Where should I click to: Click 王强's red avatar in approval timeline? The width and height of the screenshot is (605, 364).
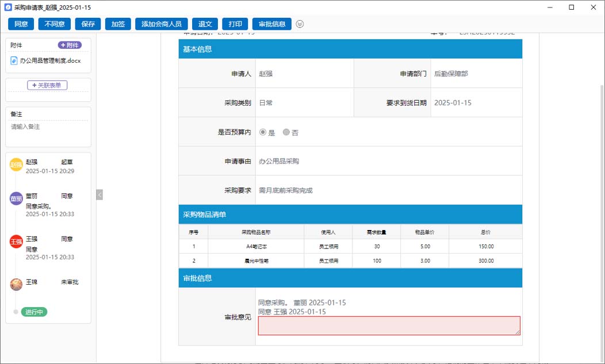click(16, 242)
